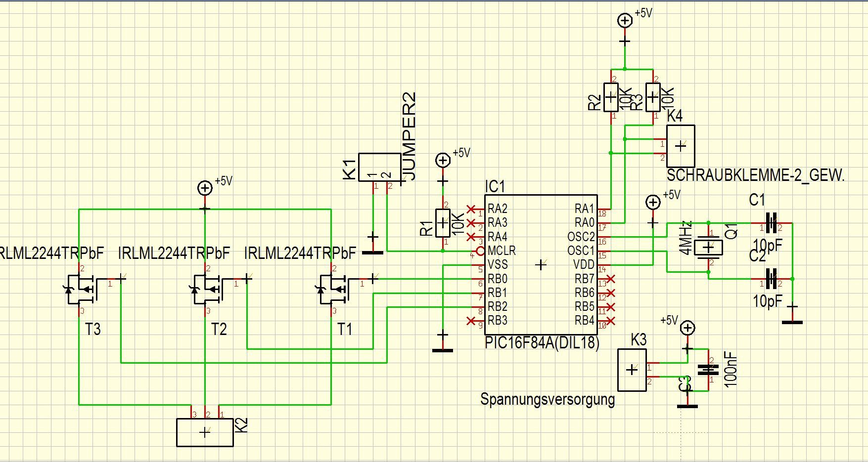Screen dimensions: 868x462
Task: Select the R2 resistor symbol
Action: tap(611, 97)
